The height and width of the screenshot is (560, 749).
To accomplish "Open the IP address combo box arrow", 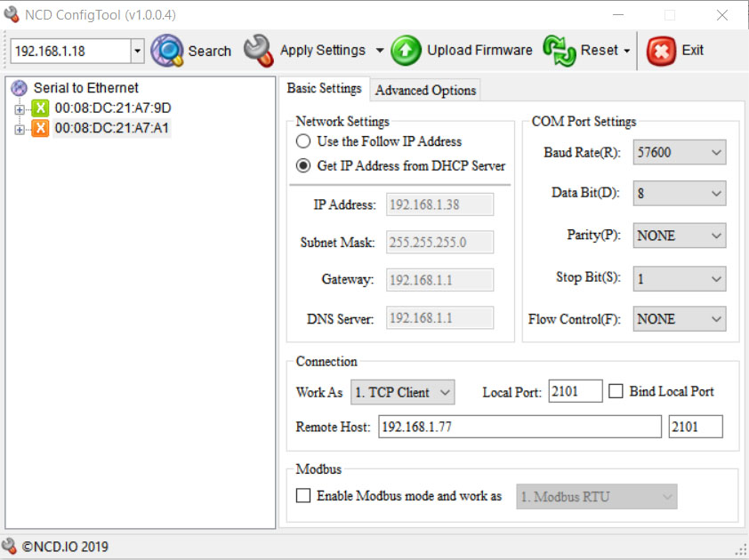I will pyautogui.click(x=137, y=51).
